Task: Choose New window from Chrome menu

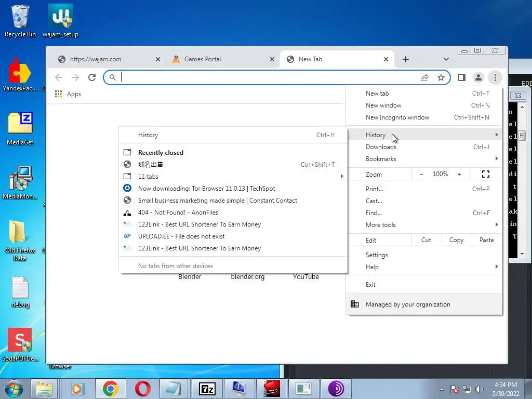Action: coord(424,105)
